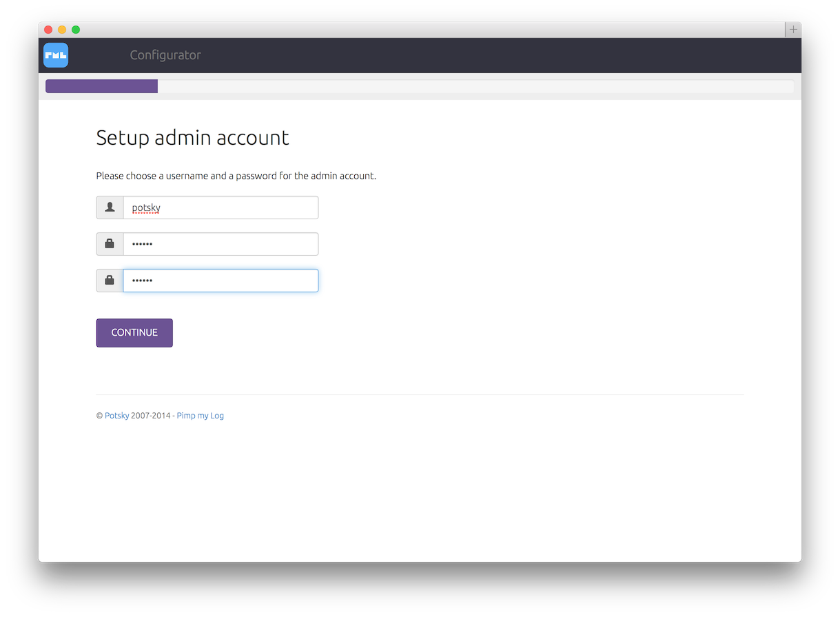Click the Setup admin account heading
The width and height of the screenshot is (840, 617).
click(x=192, y=138)
